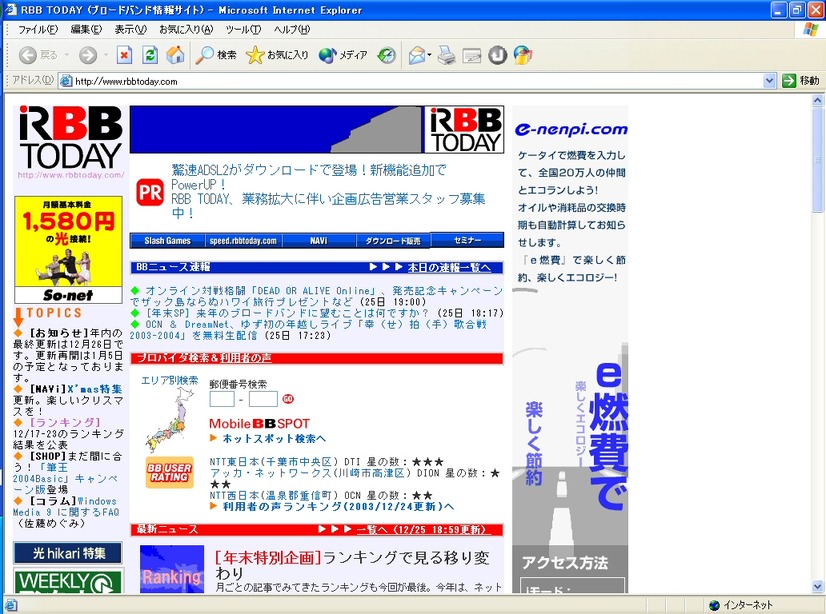Click the Windows flag logo in the menu bar corner
The width and height of the screenshot is (826, 614).
pyautogui.click(x=811, y=29)
